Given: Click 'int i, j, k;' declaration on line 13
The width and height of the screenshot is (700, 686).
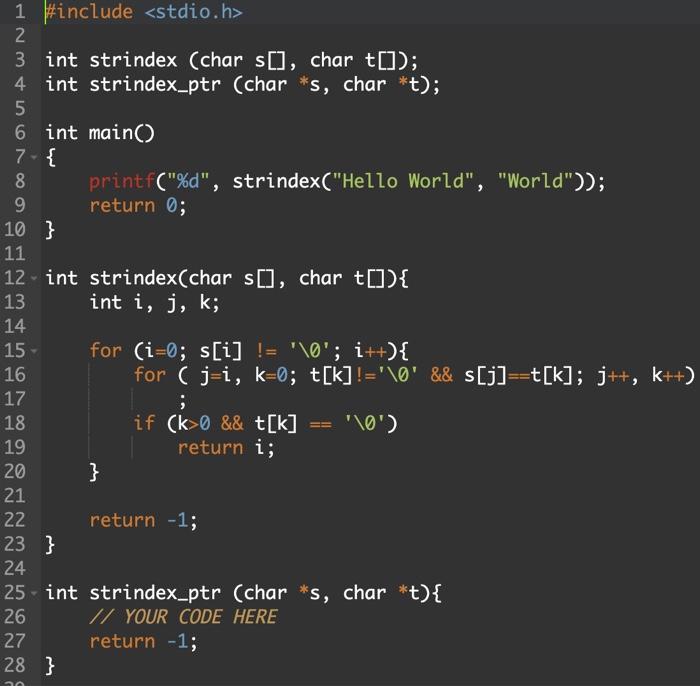Looking at the screenshot, I should pos(154,303).
